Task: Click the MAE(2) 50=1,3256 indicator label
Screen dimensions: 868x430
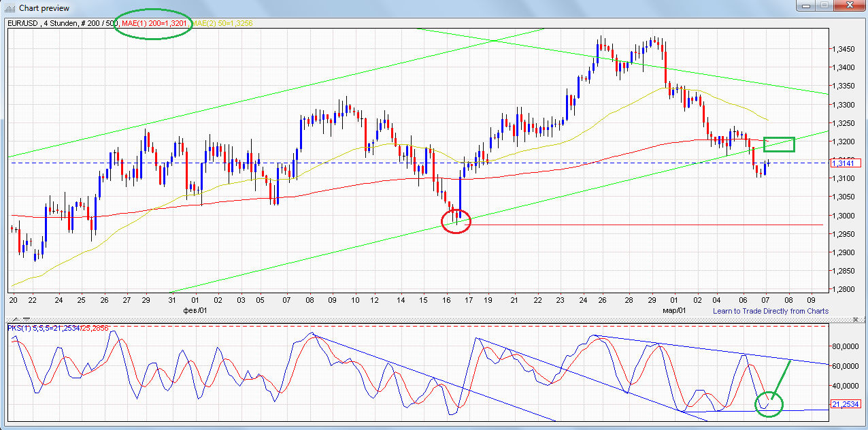Action: [224, 23]
